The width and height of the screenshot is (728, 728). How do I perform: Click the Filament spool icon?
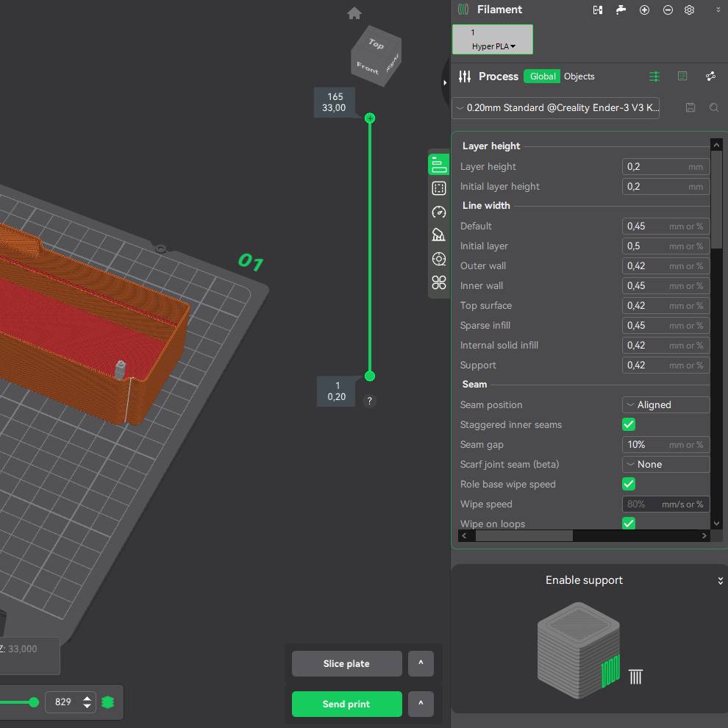pyautogui.click(x=463, y=10)
